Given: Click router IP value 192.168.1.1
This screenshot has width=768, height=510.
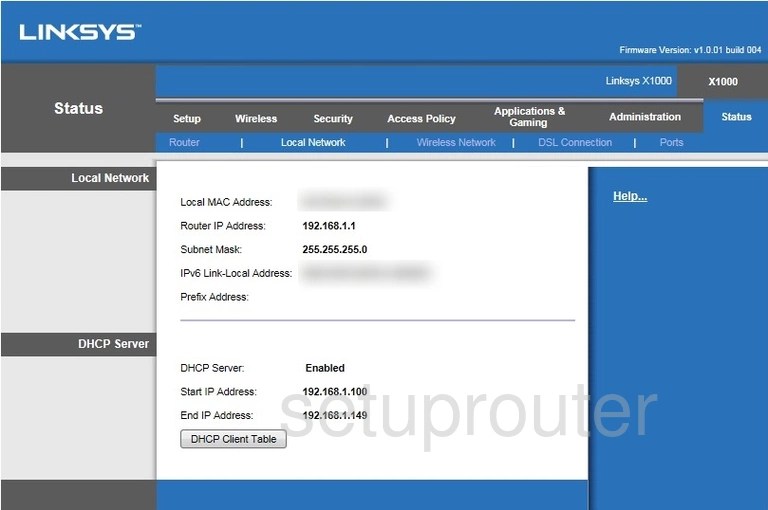Looking at the screenshot, I should [329, 226].
